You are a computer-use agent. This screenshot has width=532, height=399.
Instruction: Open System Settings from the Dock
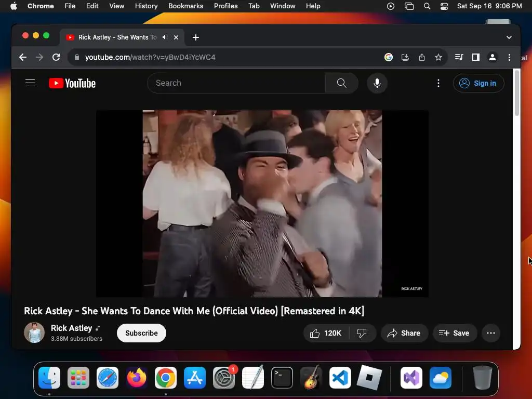coord(224,378)
